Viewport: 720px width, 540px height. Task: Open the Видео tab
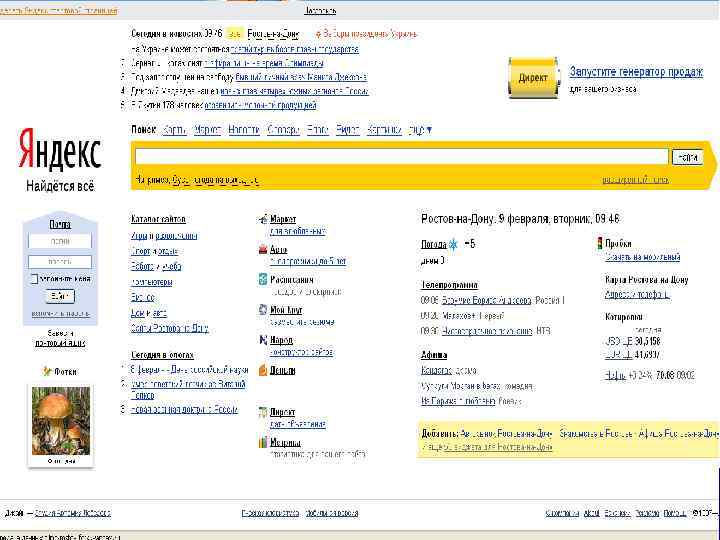(x=348, y=130)
